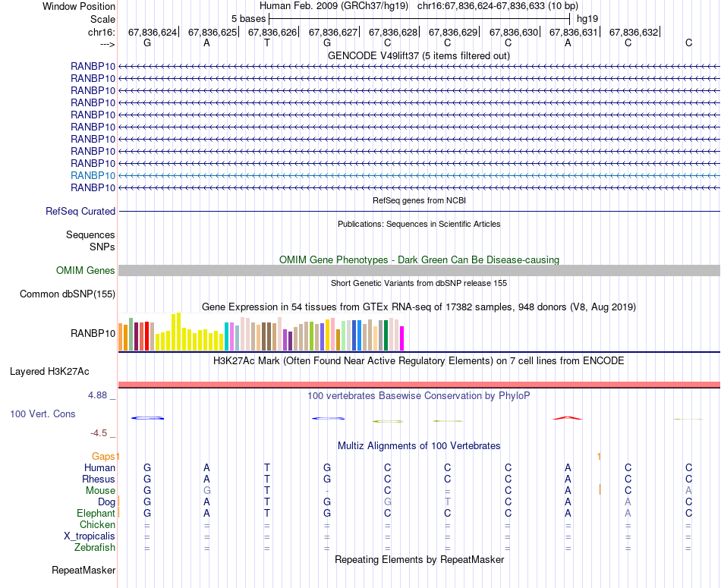Open the OMIM Gene Phenotypes track title
Viewport: 721px width, 588px height.
click(x=419, y=259)
